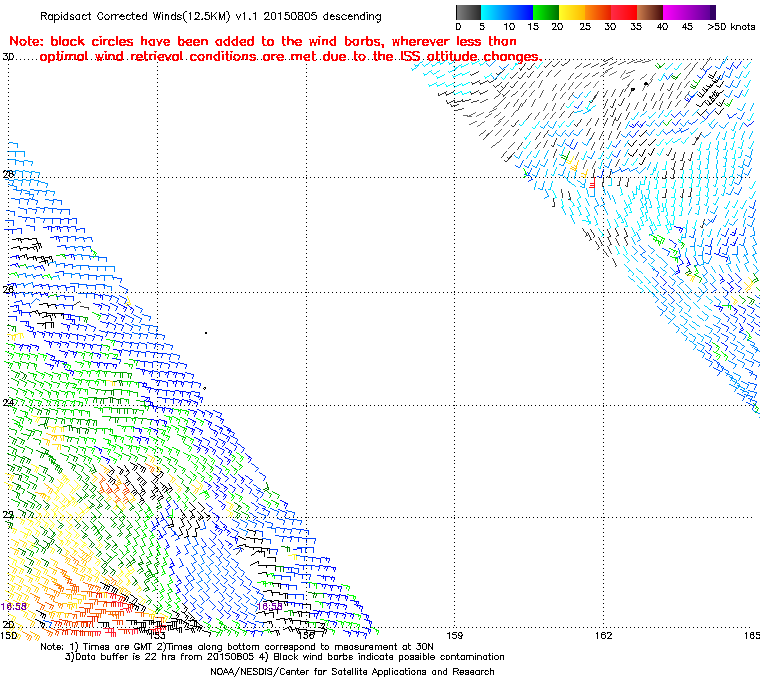Click the longitude label '159' on bottom axis
Viewport: 760px width, 688px height.
coord(454,635)
